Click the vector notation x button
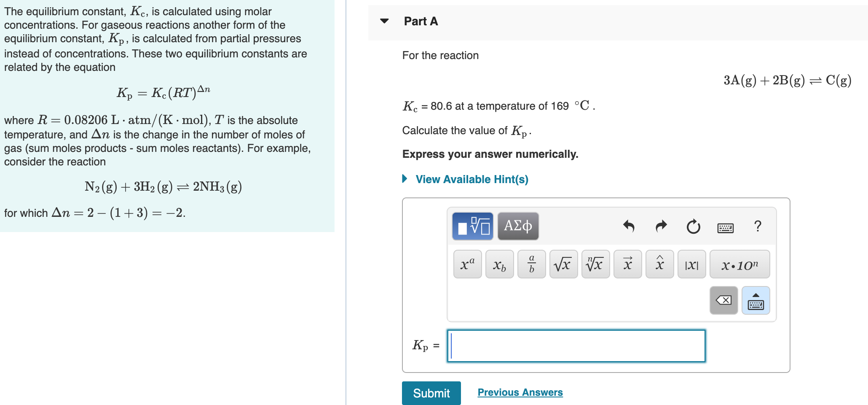 point(627,264)
